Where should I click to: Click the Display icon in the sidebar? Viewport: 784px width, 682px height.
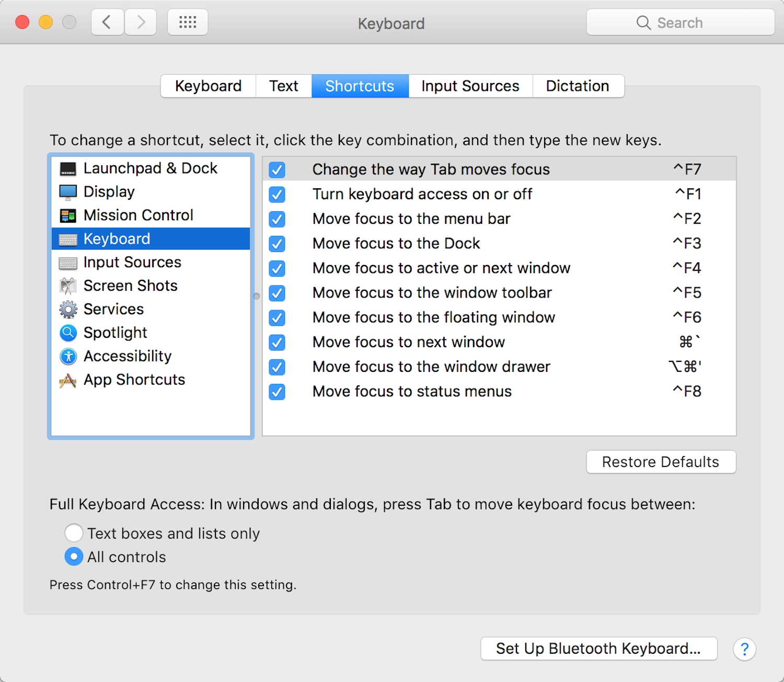(68, 191)
